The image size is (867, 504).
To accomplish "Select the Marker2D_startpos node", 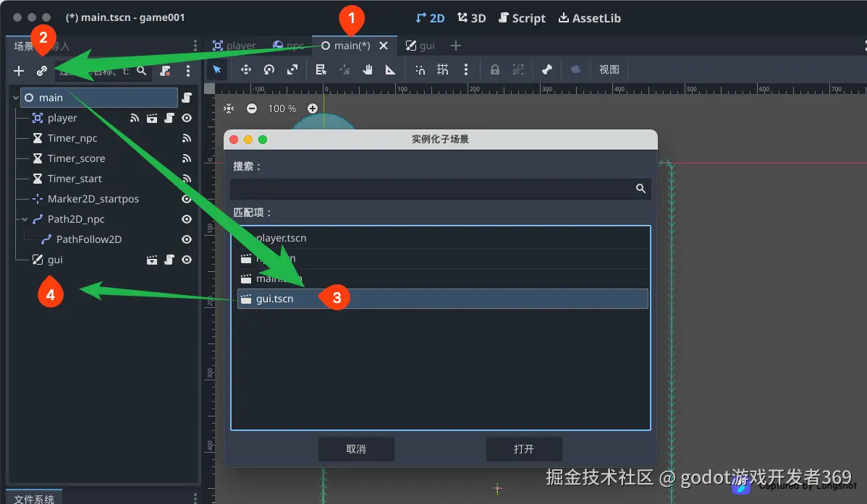I will pyautogui.click(x=93, y=199).
